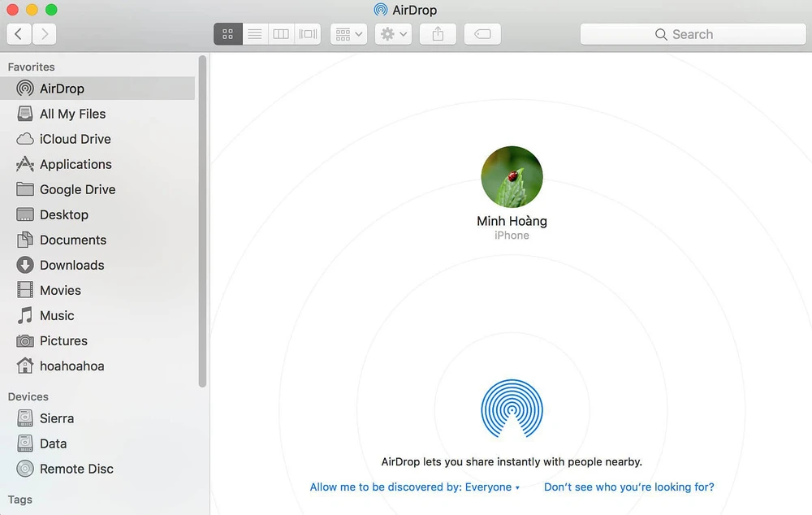Open the arrange items dropdown
Screen dimensions: 812x515
click(349, 34)
